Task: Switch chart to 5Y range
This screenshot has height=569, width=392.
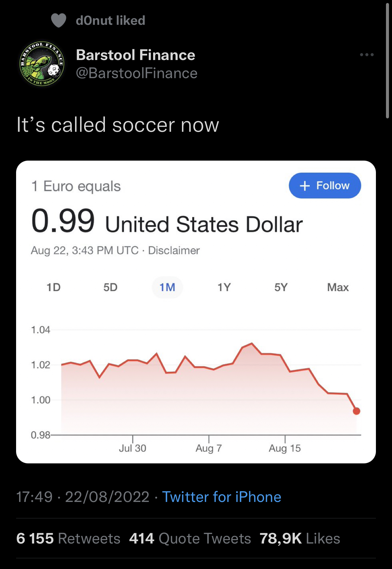Action: point(281,287)
